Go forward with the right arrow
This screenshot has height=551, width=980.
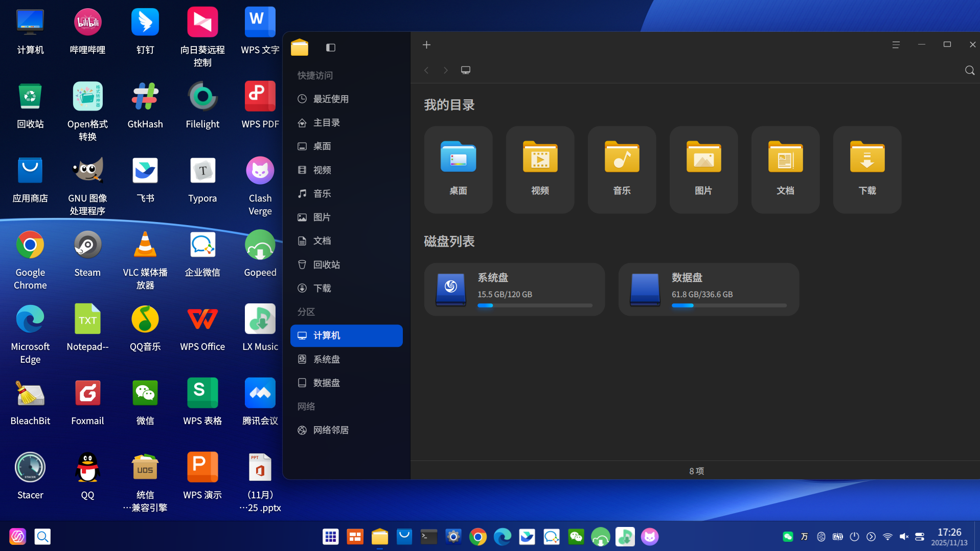[445, 70]
